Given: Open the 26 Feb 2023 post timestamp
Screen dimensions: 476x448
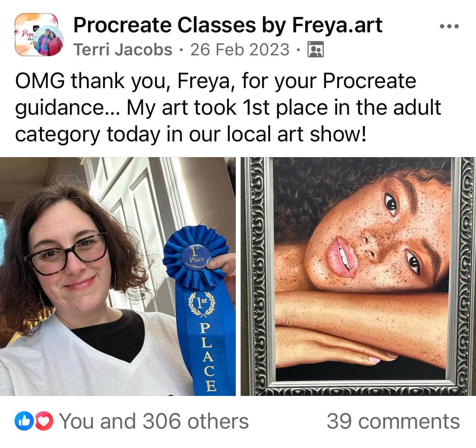Looking at the screenshot, I should (240, 50).
